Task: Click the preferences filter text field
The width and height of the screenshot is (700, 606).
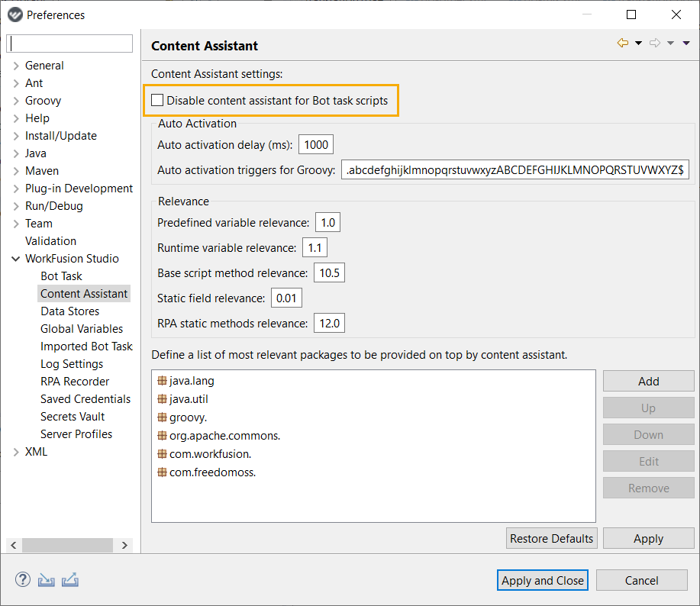Action: pyautogui.click(x=69, y=44)
